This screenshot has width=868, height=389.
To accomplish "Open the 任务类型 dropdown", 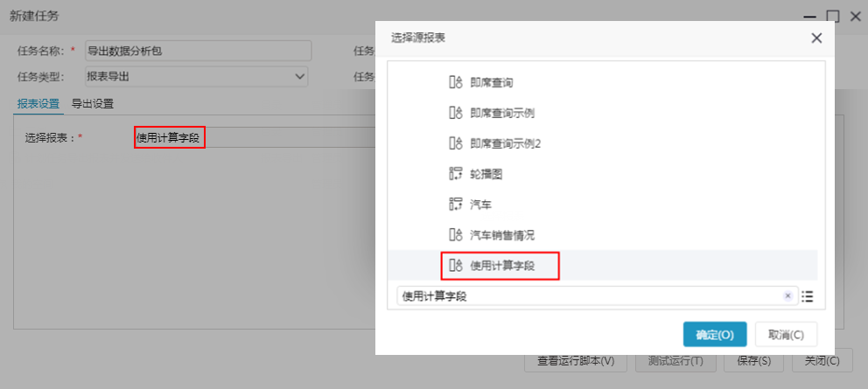I will (x=197, y=76).
